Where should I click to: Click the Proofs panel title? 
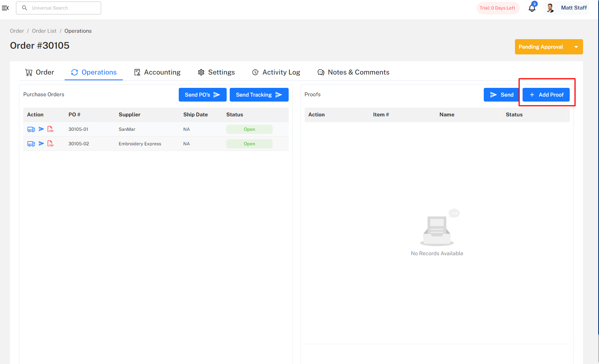(313, 94)
